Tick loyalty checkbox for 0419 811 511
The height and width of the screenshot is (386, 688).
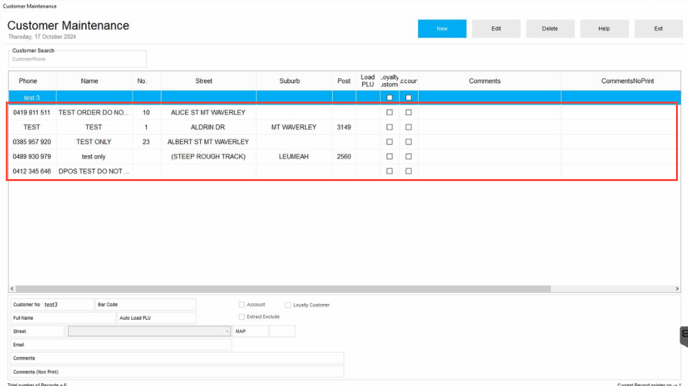click(389, 112)
